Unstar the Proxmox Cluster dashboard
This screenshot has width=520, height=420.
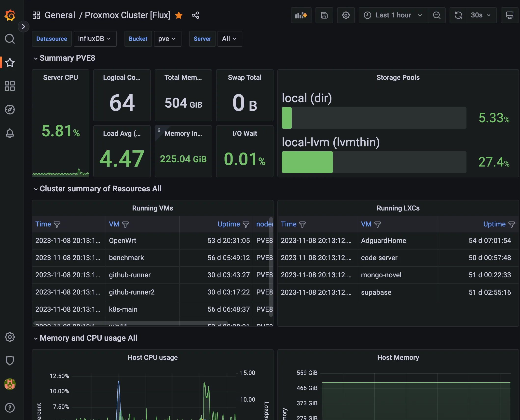click(x=179, y=15)
